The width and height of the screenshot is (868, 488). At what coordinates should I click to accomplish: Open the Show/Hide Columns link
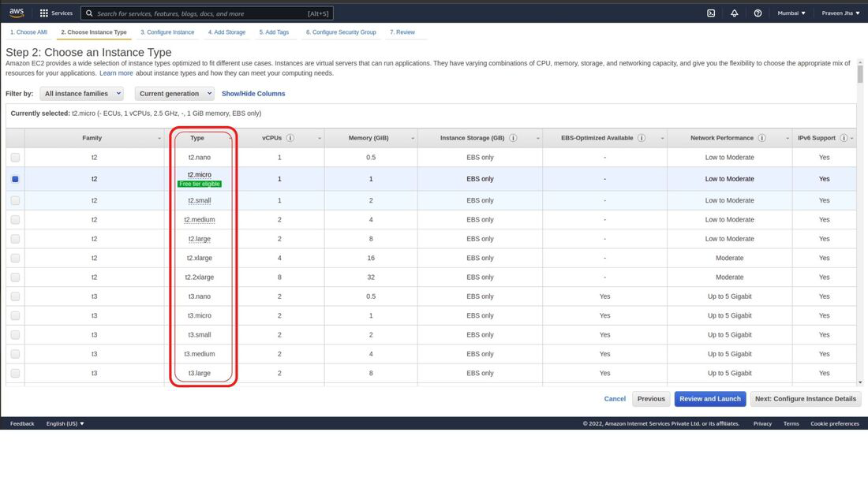click(x=253, y=94)
